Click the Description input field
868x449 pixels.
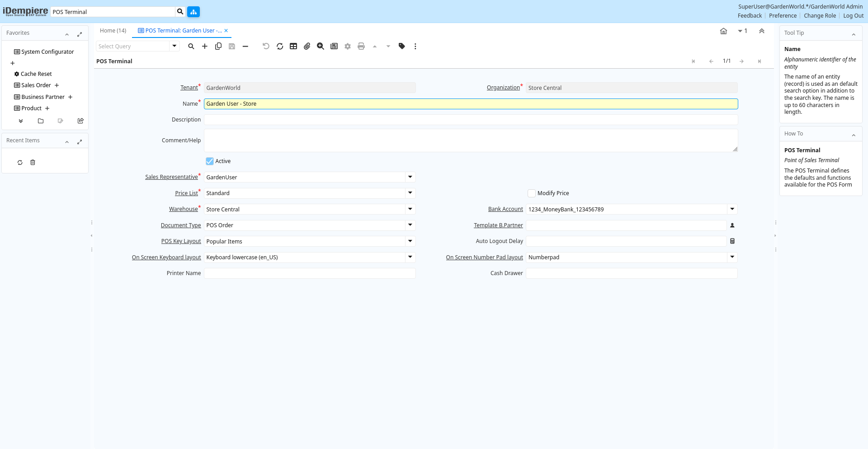(471, 120)
